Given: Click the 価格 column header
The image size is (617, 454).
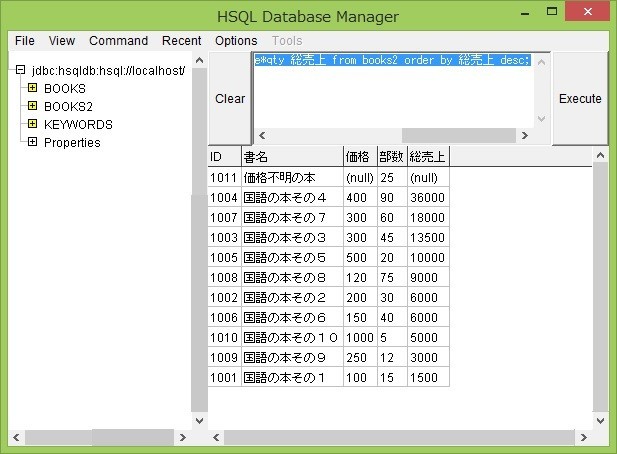Looking at the screenshot, I should pyautogui.click(x=360, y=157).
